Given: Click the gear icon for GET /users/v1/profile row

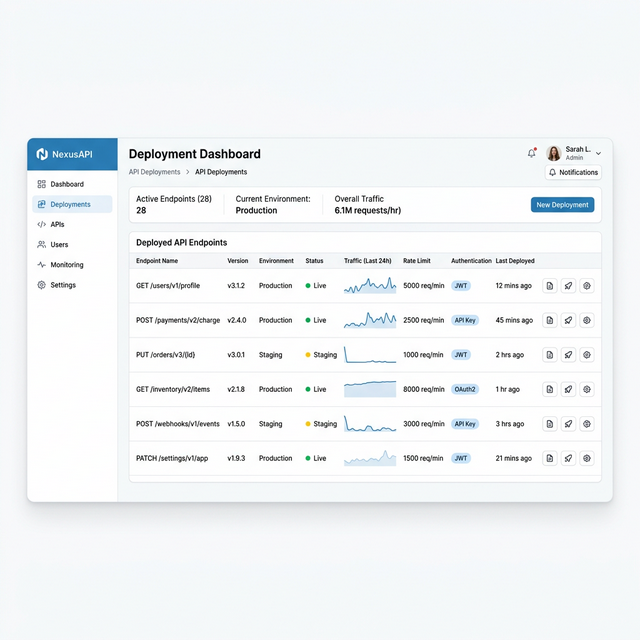Looking at the screenshot, I should [x=587, y=286].
